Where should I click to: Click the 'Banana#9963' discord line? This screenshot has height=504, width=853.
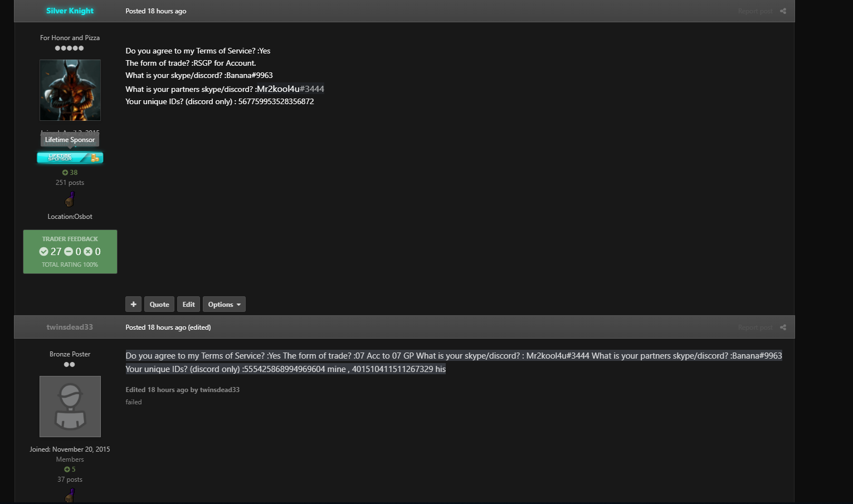(199, 75)
